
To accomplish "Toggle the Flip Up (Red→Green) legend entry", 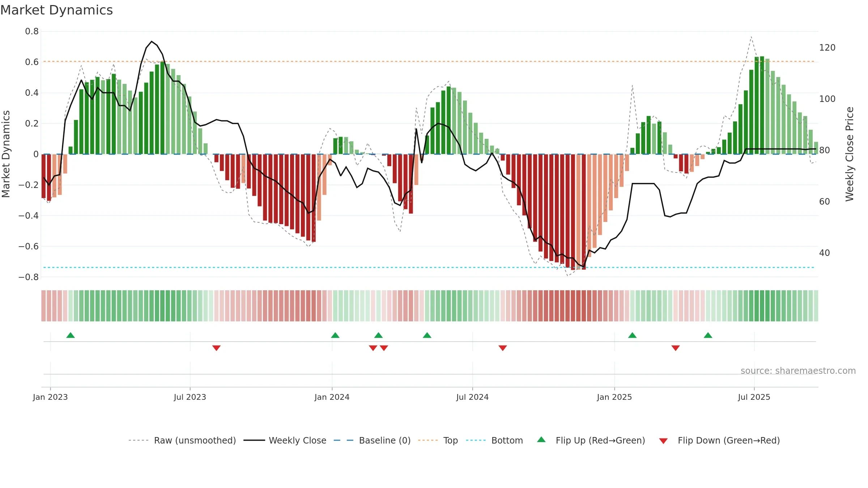I will (x=591, y=440).
